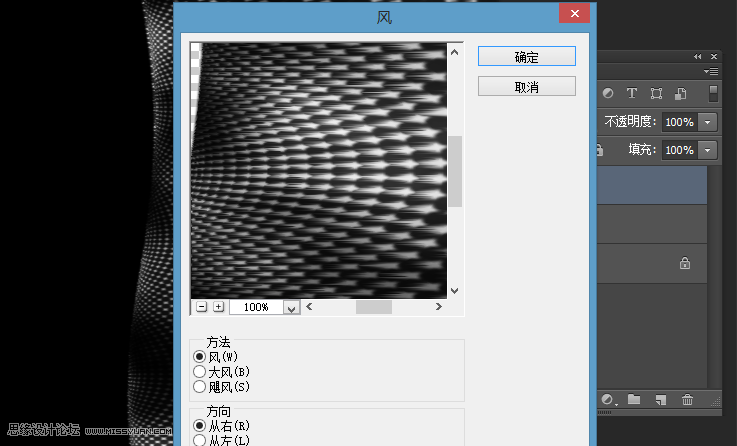Screen dimensions: 737x446
Task: Open the layers panel flyout menu
Action: tap(711, 72)
